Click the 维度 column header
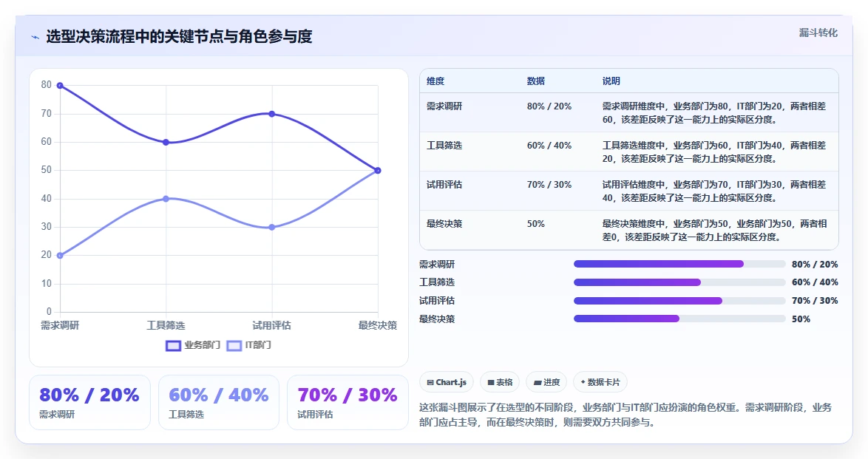 [435, 81]
